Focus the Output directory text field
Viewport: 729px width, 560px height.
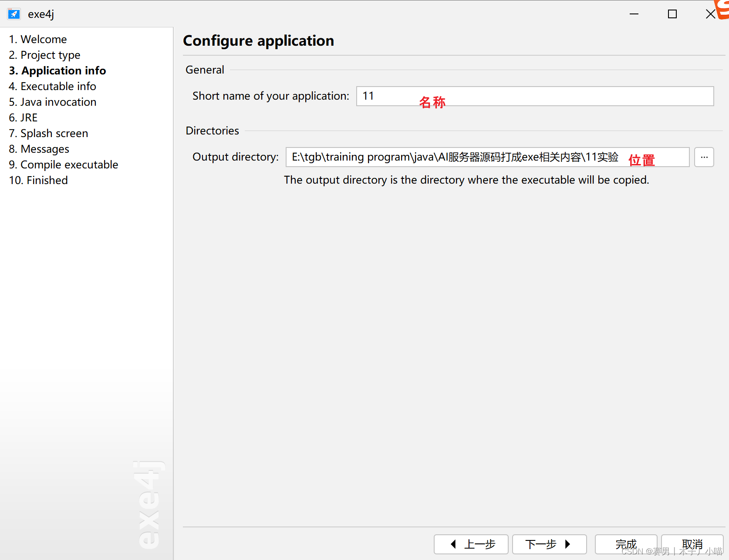(x=487, y=157)
